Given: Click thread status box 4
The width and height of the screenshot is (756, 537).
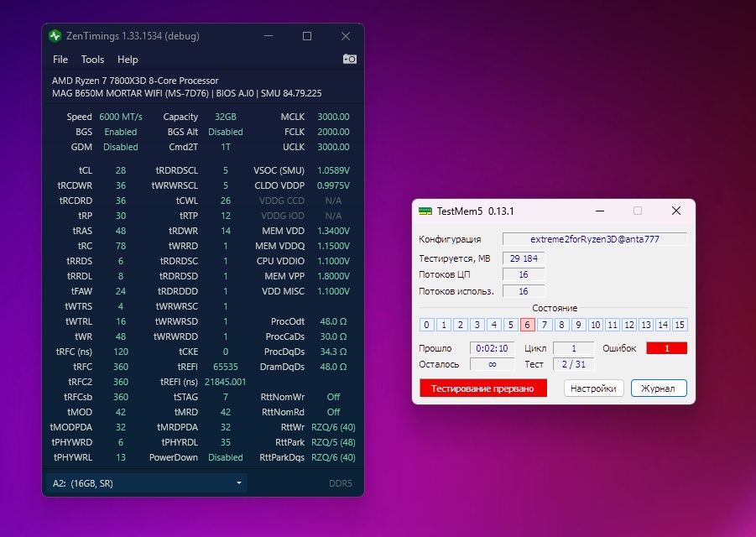Looking at the screenshot, I should coord(494,325).
